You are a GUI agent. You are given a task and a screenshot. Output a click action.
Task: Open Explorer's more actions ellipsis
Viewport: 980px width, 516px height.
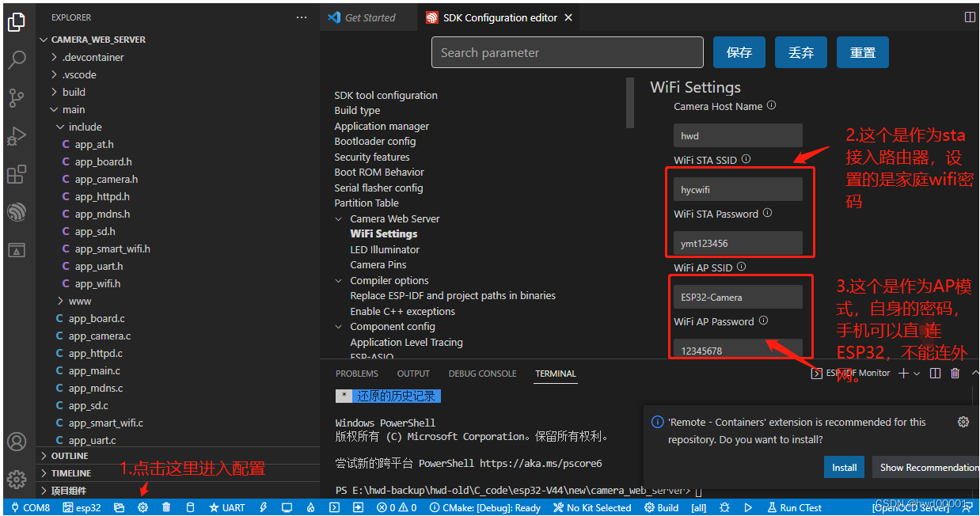tap(302, 17)
